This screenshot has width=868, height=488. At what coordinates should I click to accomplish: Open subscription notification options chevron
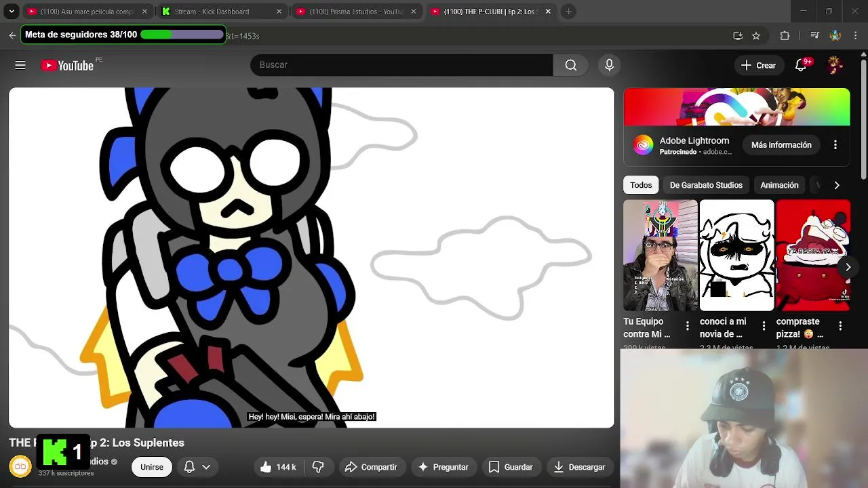(x=206, y=467)
